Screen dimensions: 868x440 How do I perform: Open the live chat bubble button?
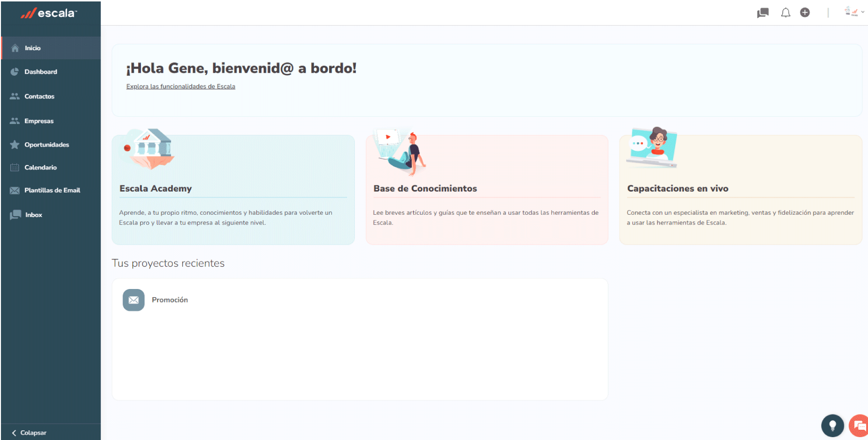pyautogui.click(x=859, y=426)
